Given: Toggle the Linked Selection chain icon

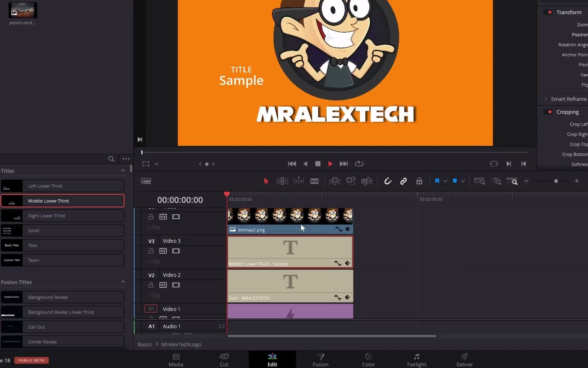Looking at the screenshot, I should tap(403, 181).
